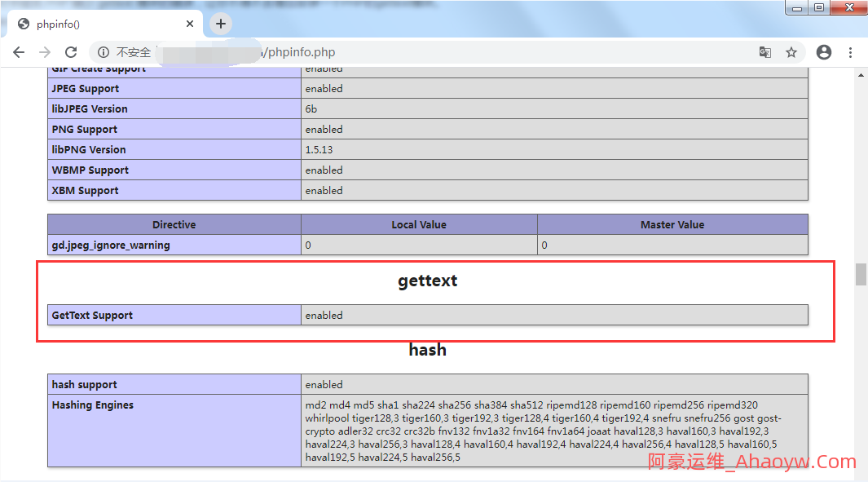Click the browser forward arrow
868x482 pixels.
(45, 52)
